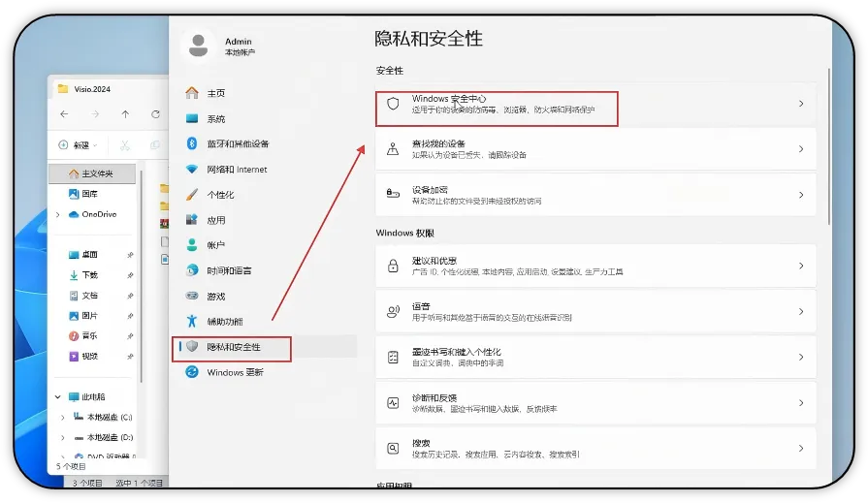Click the Settings page vertical scrollbar
This screenshot has width=868, height=503.
pos(828,146)
